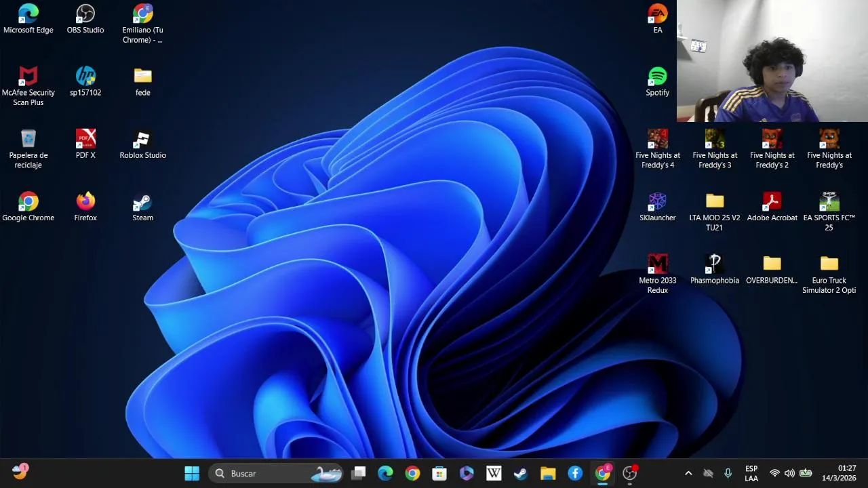Select the 'fede' folder on the desktop

pyautogui.click(x=142, y=81)
